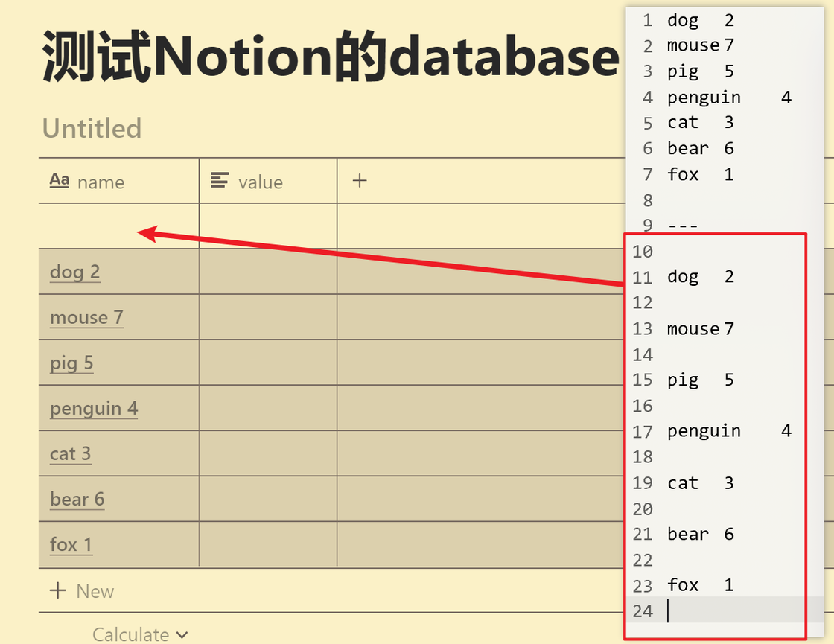Click editor line 5 text 'cat 3'
The image size is (834, 644).
click(701, 122)
